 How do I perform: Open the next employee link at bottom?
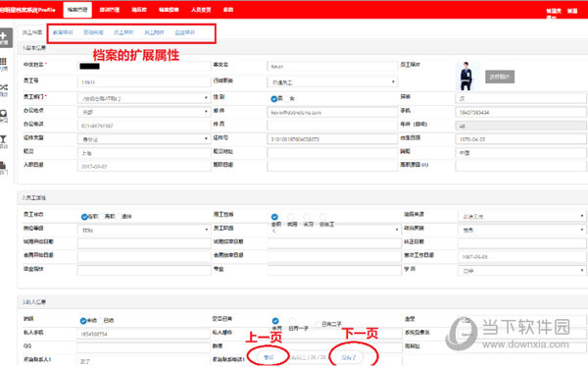tap(349, 357)
